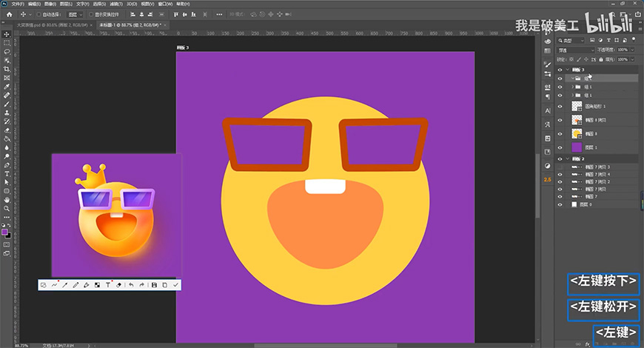
Task: Click the save icon in the screenshot toolbar
Action: [154, 284]
